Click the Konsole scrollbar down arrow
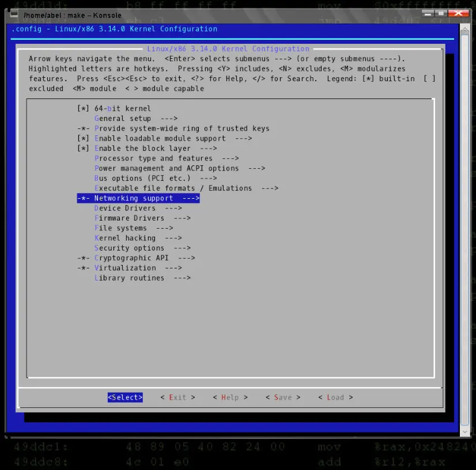 click(x=465, y=432)
